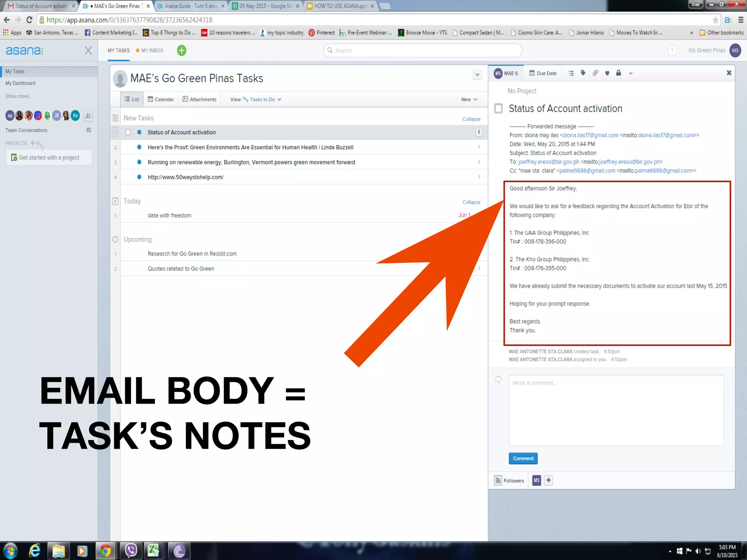747x560 pixels.
Task: Click the joeffrey.ereso@bir.gov.ph email link
Action: (x=549, y=162)
